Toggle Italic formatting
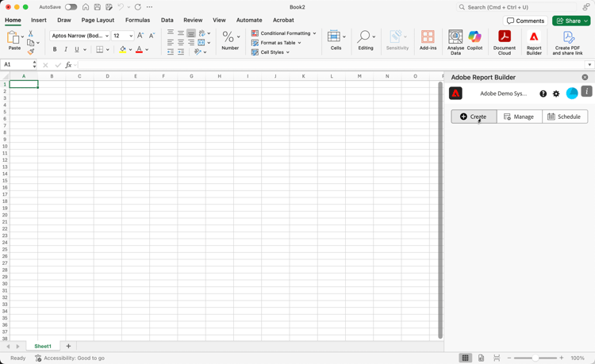 [66, 49]
